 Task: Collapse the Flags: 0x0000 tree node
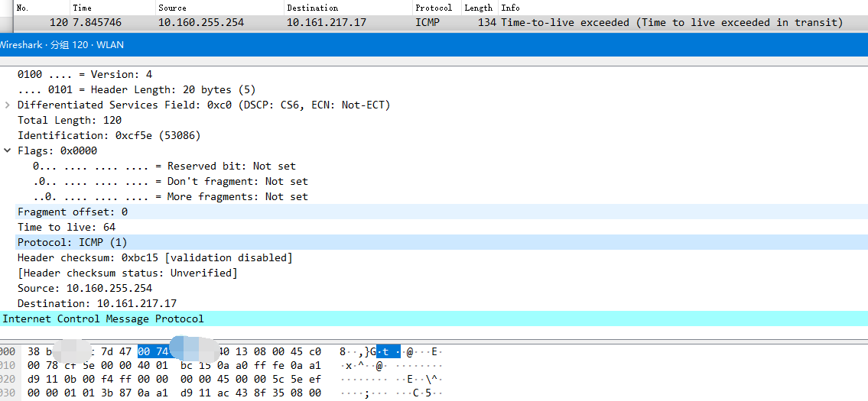point(7,150)
